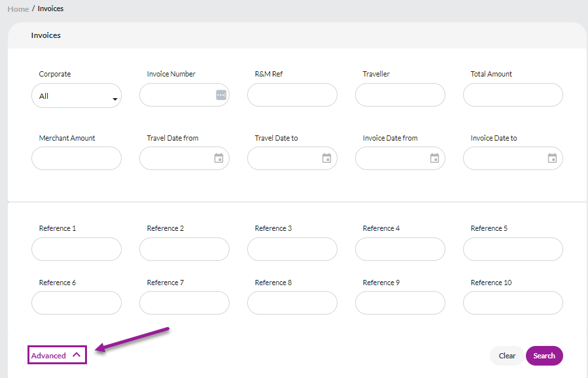This screenshot has width=588, height=378.
Task: Run the invoice Search button
Action: [x=544, y=356]
